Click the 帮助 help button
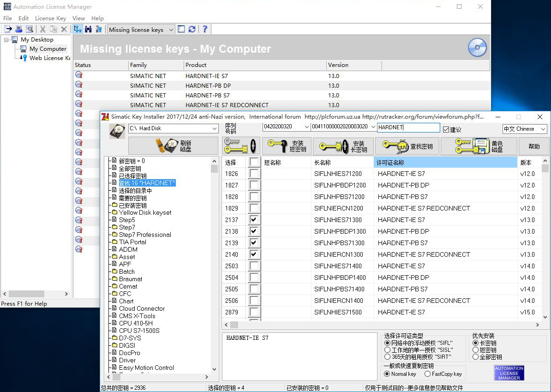 [x=534, y=146]
